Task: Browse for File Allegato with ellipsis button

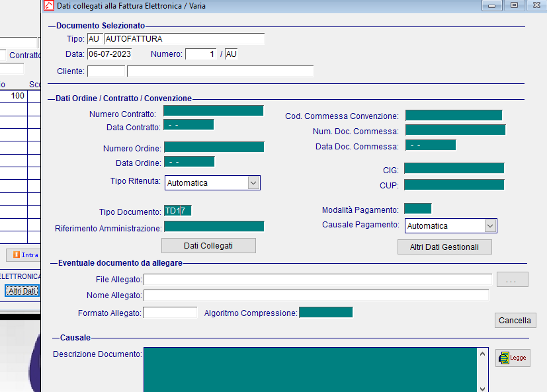Action: pyautogui.click(x=512, y=280)
